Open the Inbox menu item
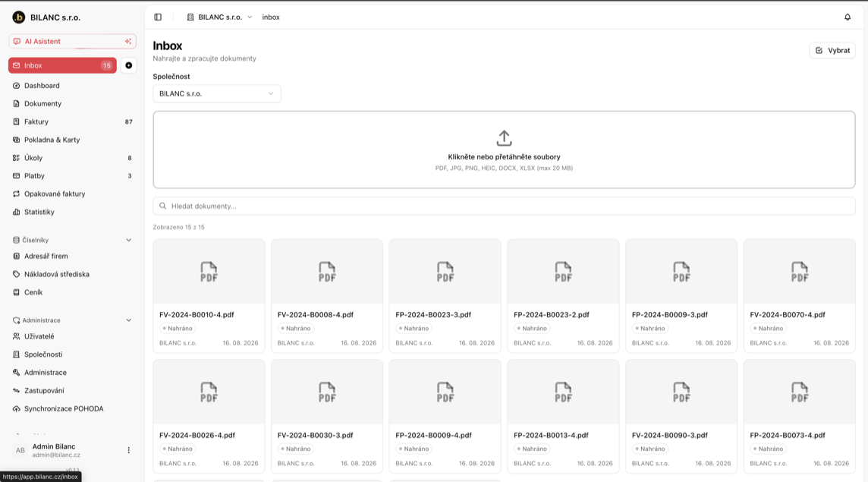 click(x=62, y=65)
